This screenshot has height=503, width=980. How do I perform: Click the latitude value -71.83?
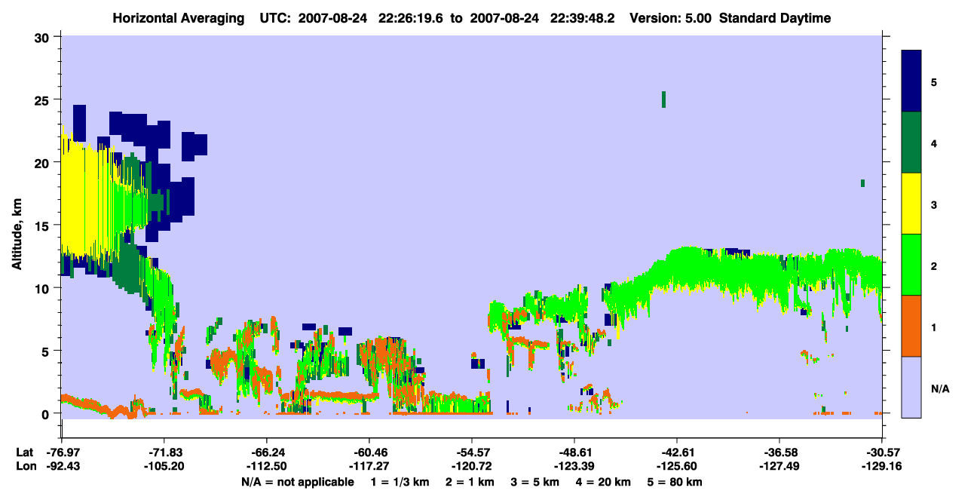click(164, 452)
